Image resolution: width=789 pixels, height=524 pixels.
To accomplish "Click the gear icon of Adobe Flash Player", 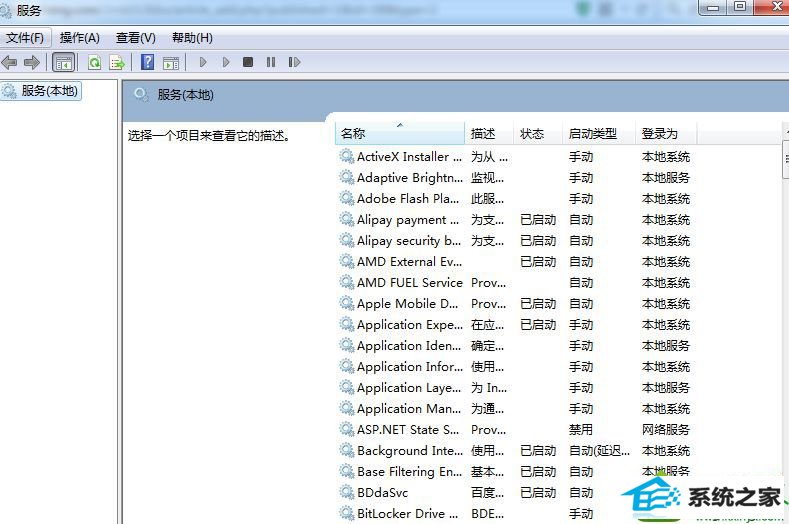I will click(x=346, y=198).
